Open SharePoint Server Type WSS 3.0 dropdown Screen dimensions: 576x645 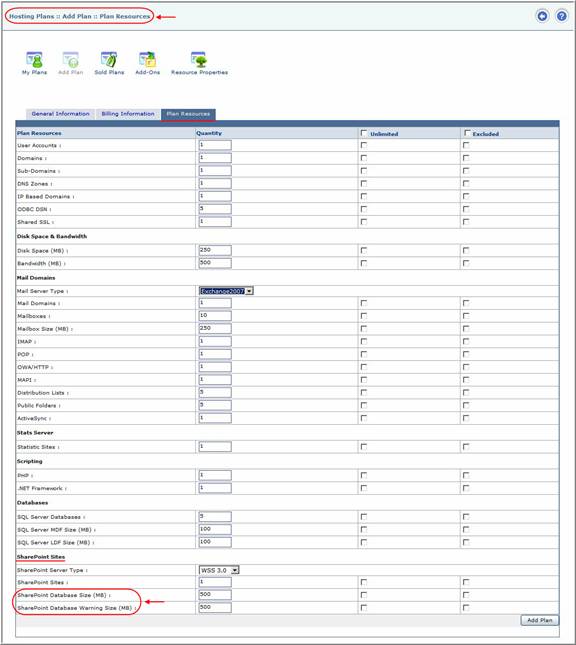[x=219, y=570]
